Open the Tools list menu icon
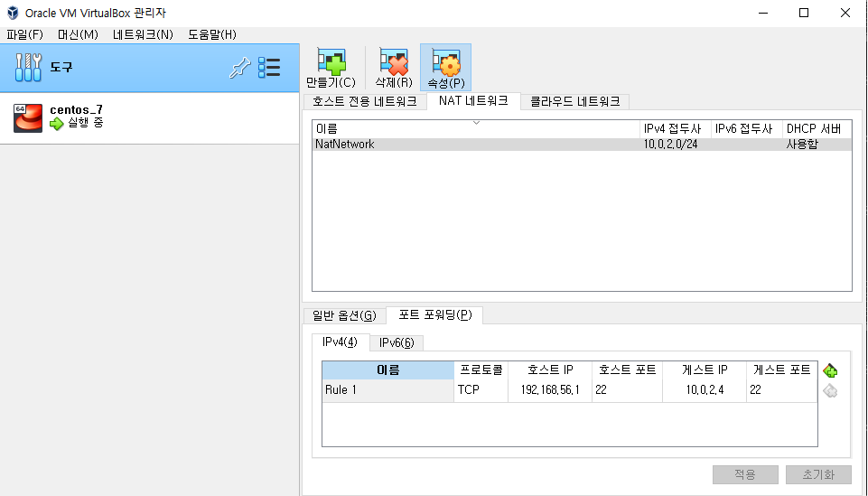The height and width of the screenshot is (496, 868). 269,68
